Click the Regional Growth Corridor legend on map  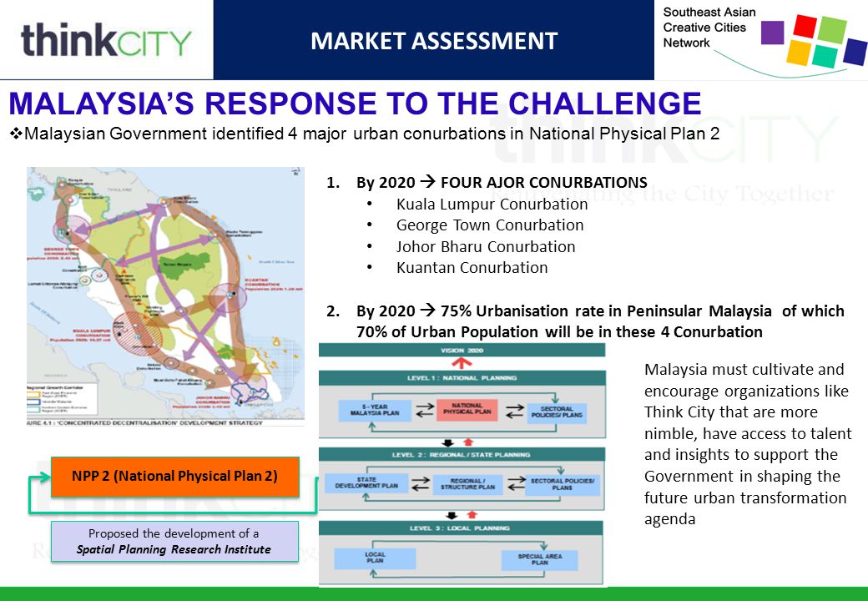(62, 398)
